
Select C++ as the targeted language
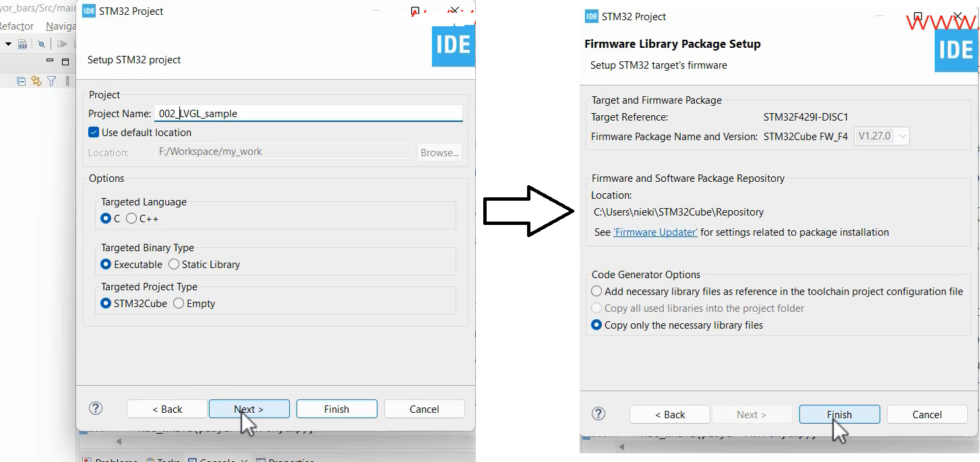pyautogui.click(x=131, y=218)
